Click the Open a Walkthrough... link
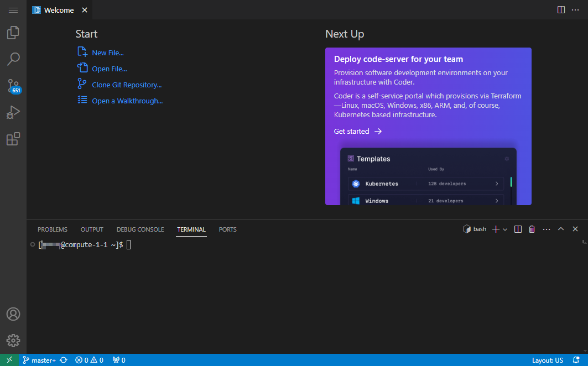This screenshot has height=366, width=588. coord(127,101)
